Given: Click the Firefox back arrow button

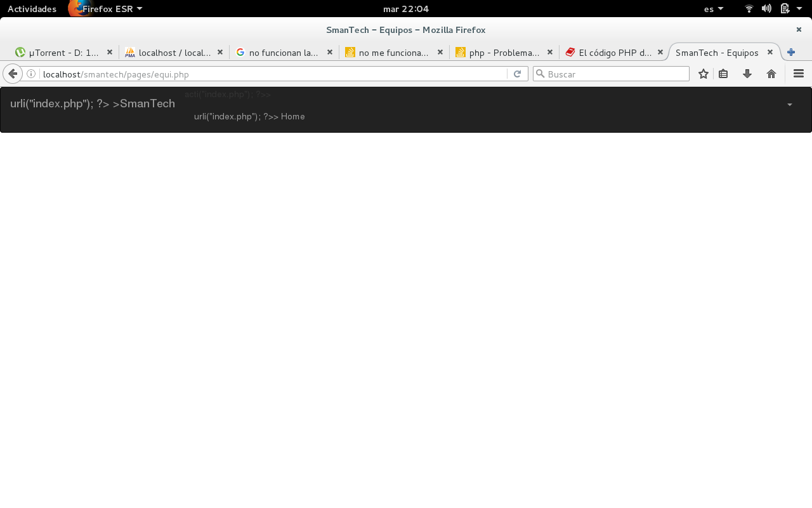Looking at the screenshot, I should coord(13,74).
